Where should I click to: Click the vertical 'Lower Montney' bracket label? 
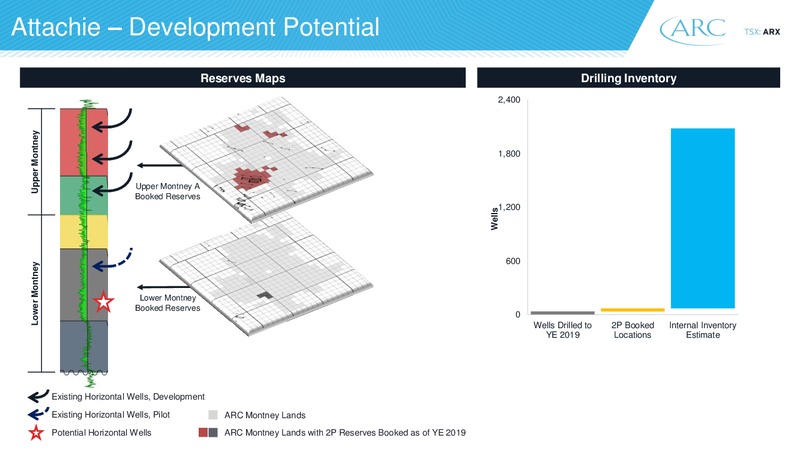pos(35,293)
